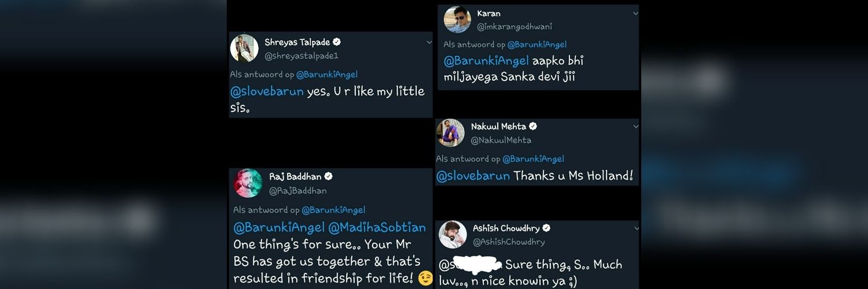The image size is (868, 289).
Task: Click Karan's profile picture
Action: (x=457, y=20)
